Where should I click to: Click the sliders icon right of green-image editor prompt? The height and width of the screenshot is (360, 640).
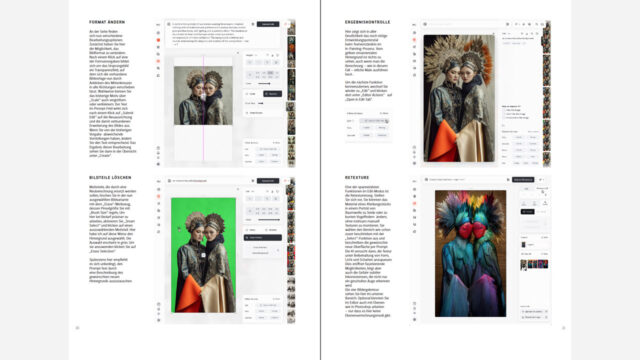[x=253, y=180]
